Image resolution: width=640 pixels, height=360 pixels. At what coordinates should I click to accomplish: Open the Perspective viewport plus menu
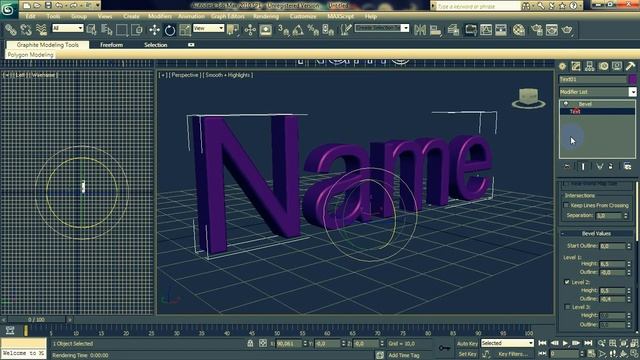[x=163, y=75]
